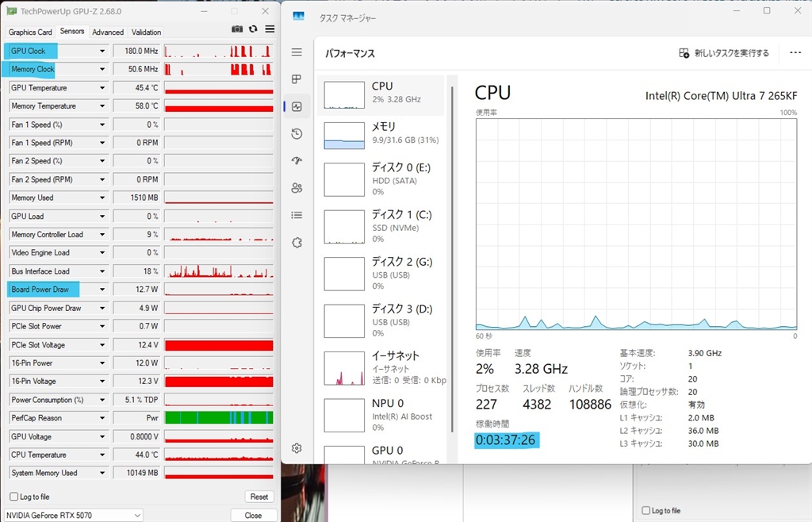
Task: Open the more options ellipsis in Task Manager
Action: (795, 53)
